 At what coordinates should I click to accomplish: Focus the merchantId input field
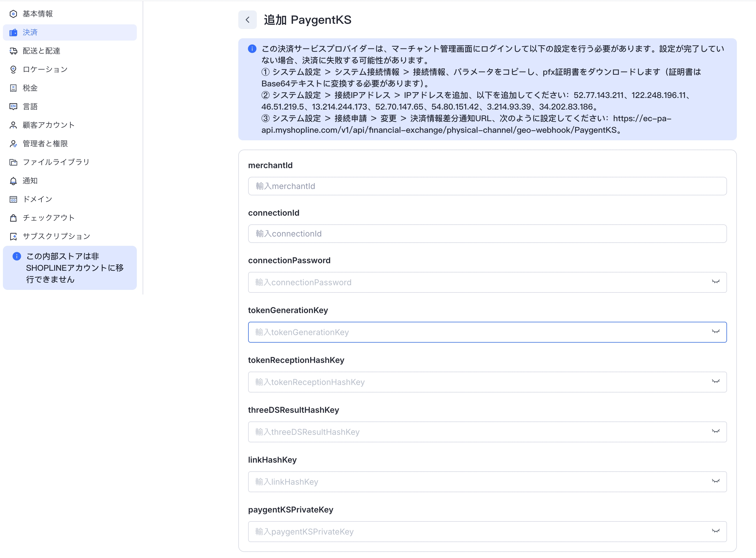(487, 186)
